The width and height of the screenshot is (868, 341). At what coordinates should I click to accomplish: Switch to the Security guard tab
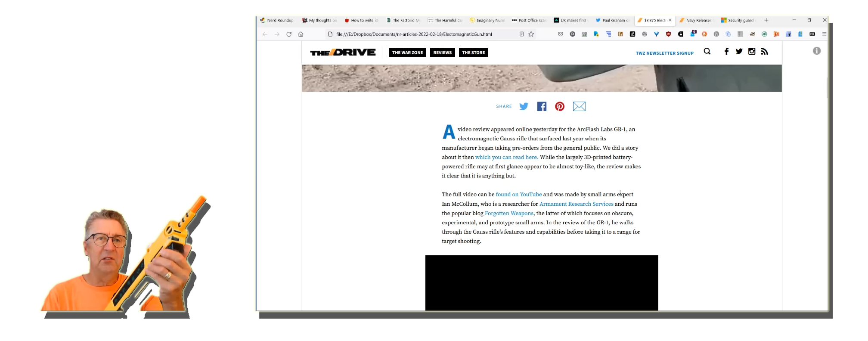click(738, 20)
